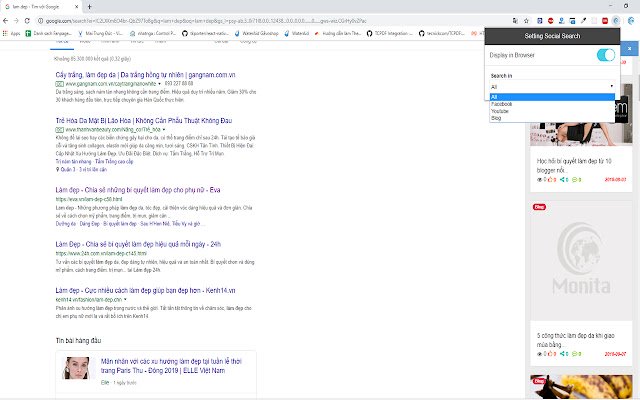Click the share icon under 5 công thức card
Viewport: 640px width, 400px height.
[x=562, y=354]
